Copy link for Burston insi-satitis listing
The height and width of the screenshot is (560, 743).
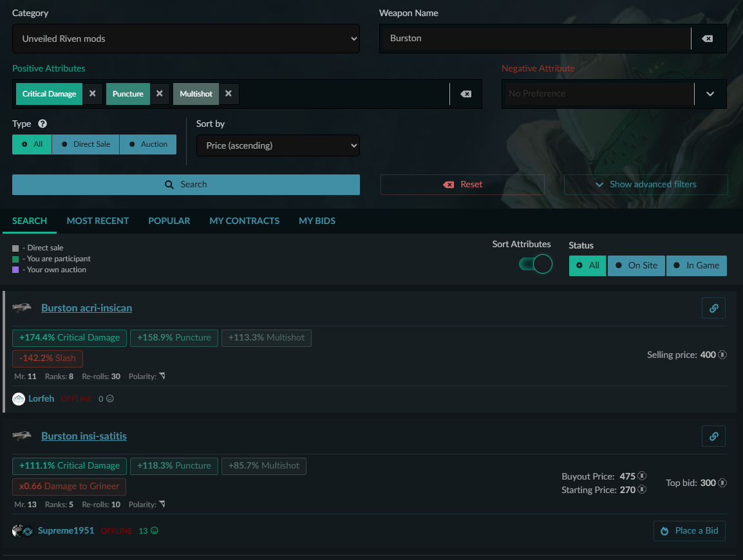pyautogui.click(x=713, y=436)
